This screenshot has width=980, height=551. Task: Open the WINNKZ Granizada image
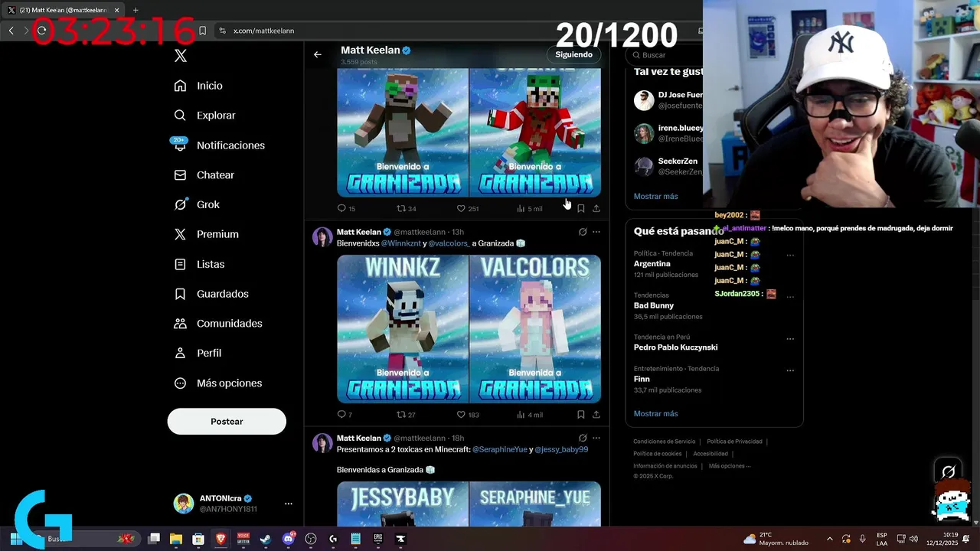click(x=403, y=329)
